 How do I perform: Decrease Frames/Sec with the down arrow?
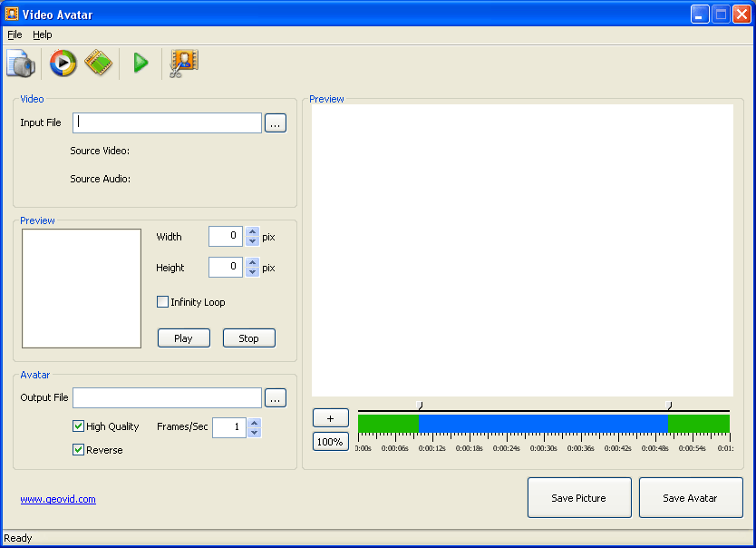255,433
